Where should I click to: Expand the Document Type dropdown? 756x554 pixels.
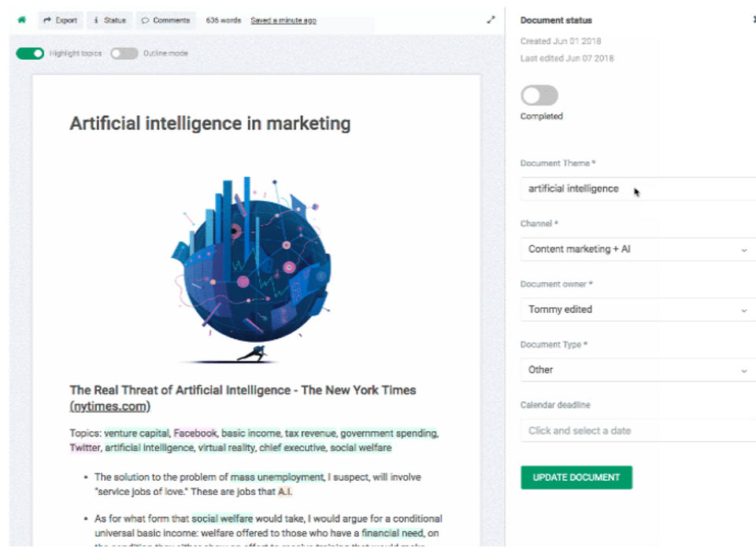point(638,370)
